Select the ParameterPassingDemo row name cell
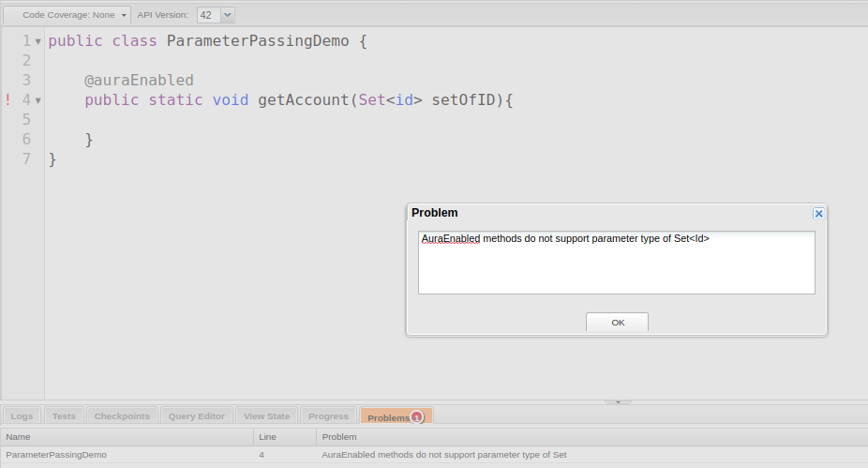Image resolution: width=868 pixels, height=468 pixels. [127, 455]
